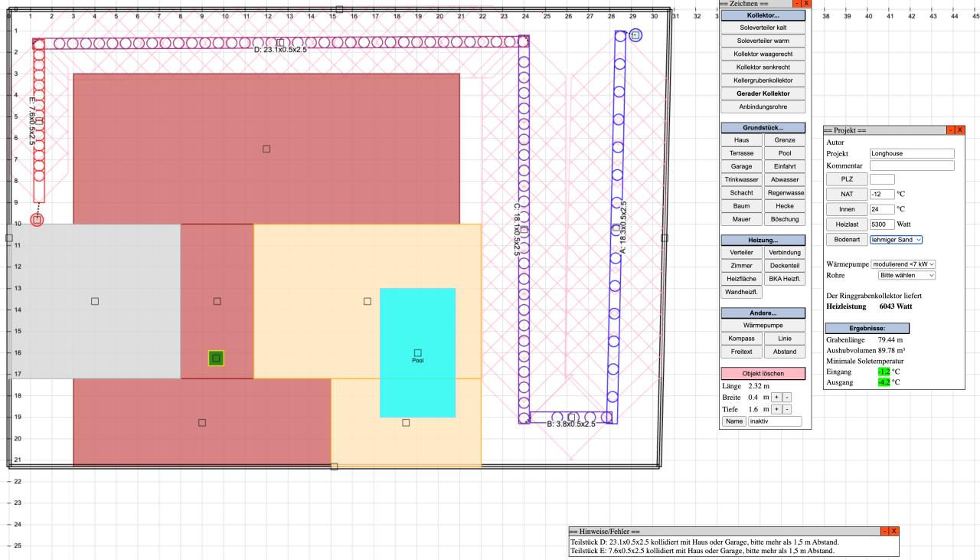The image size is (980, 560).
Task: Choose the Gerader Kollektor tool
Action: pyautogui.click(x=763, y=93)
